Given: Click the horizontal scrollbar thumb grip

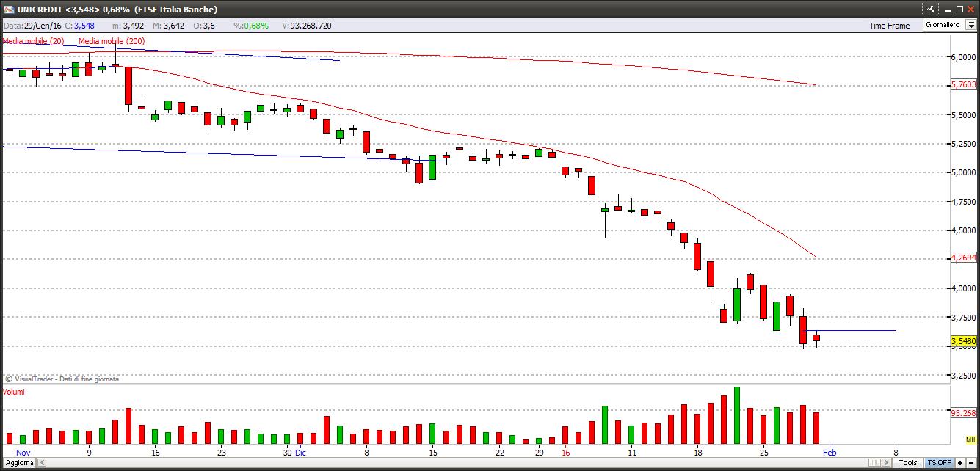Looking at the screenshot, I should 875,463.
